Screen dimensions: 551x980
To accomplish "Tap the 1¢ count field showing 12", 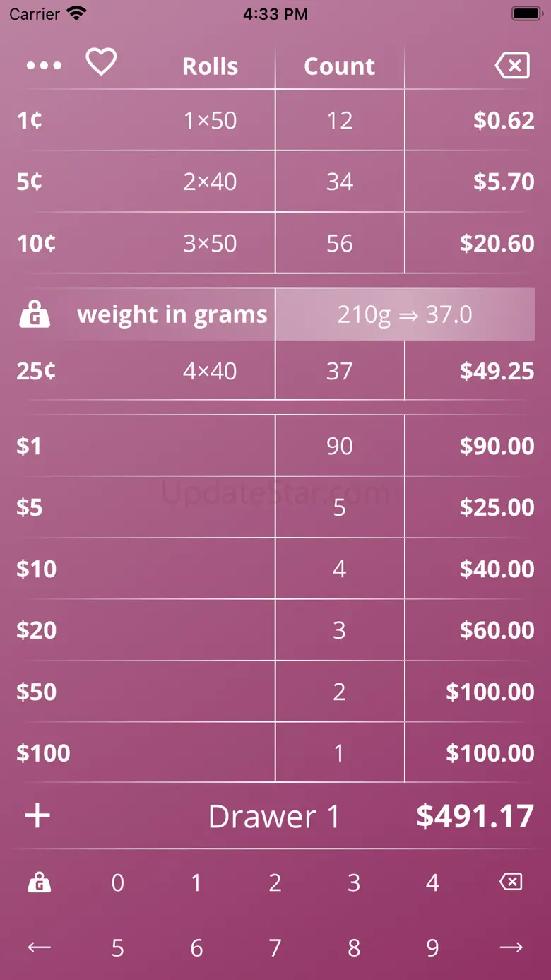I will pyautogui.click(x=340, y=121).
